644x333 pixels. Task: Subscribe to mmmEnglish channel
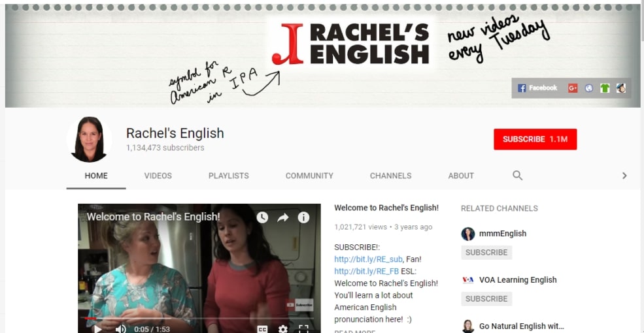(486, 253)
